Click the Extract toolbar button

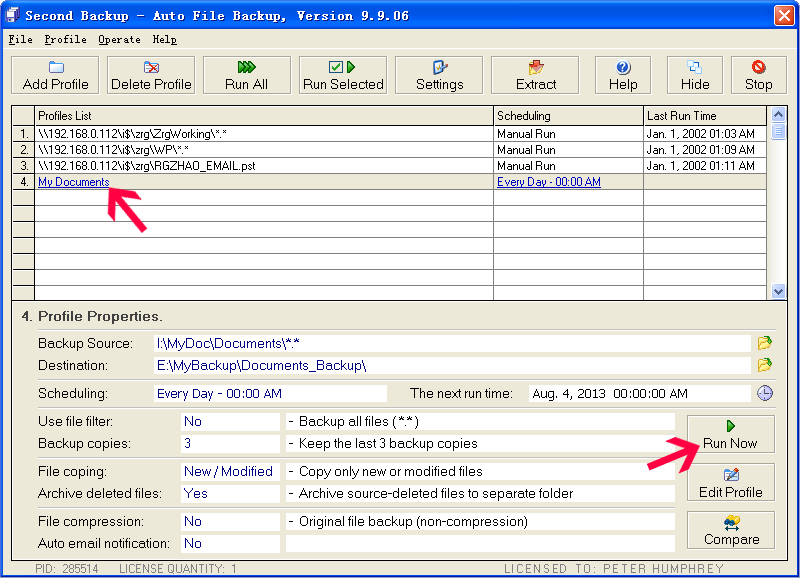tap(535, 75)
